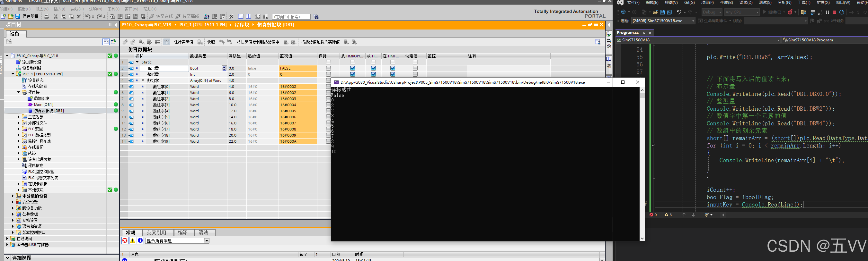Collapse the PLC_1 [CPU 1511-1 PN] tree node

click(x=13, y=74)
